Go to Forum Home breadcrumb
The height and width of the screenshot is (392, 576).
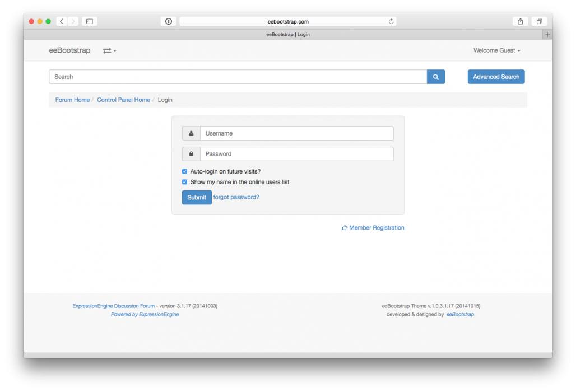click(x=72, y=100)
